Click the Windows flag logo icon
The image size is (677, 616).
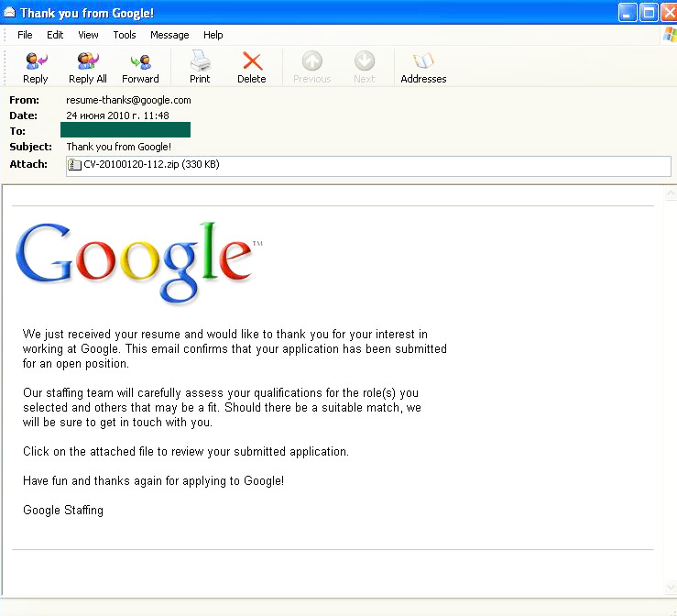click(x=670, y=35)
